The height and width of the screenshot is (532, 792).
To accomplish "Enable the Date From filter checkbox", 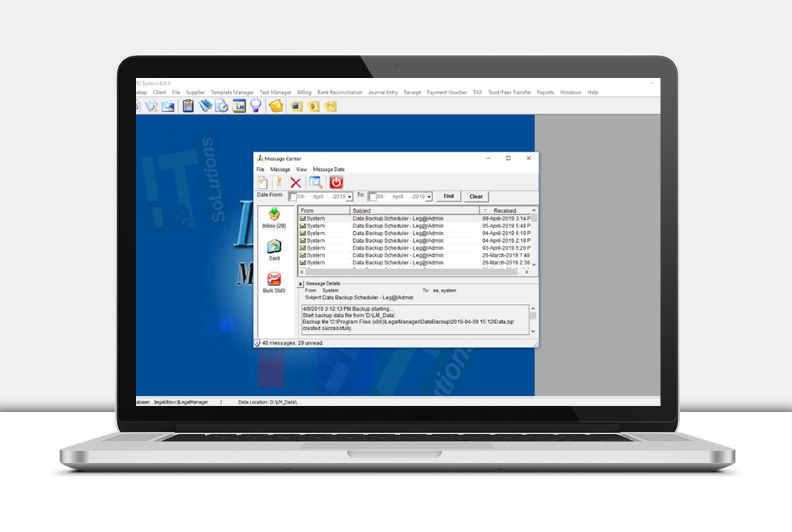I will pyautogui.click(x=293, y=196).
